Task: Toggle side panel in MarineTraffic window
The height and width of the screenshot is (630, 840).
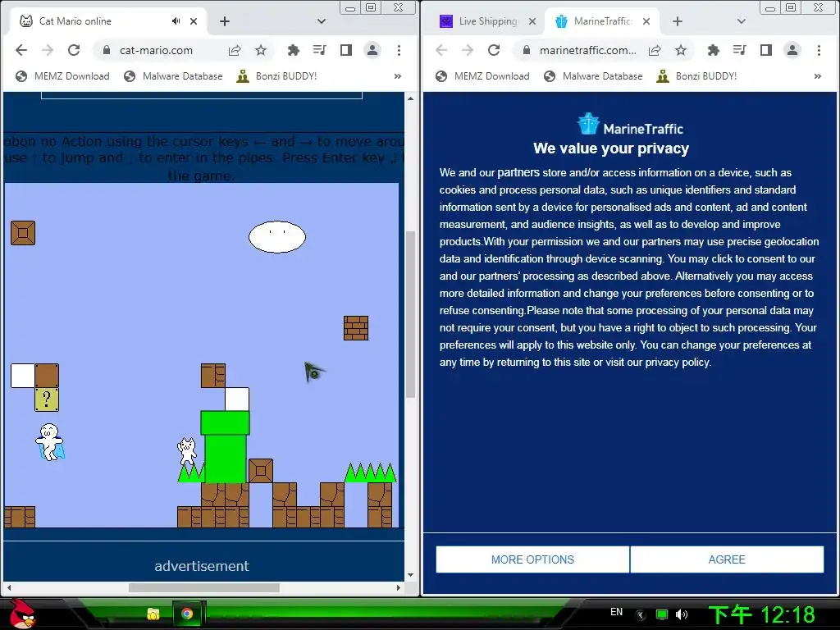Action: 766,50
